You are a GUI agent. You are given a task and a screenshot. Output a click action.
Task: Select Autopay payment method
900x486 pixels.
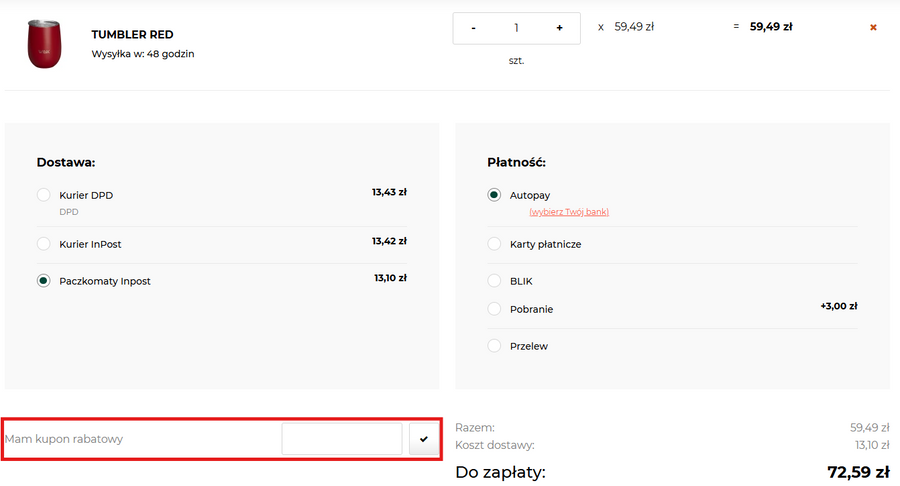(x=494, y=195)
